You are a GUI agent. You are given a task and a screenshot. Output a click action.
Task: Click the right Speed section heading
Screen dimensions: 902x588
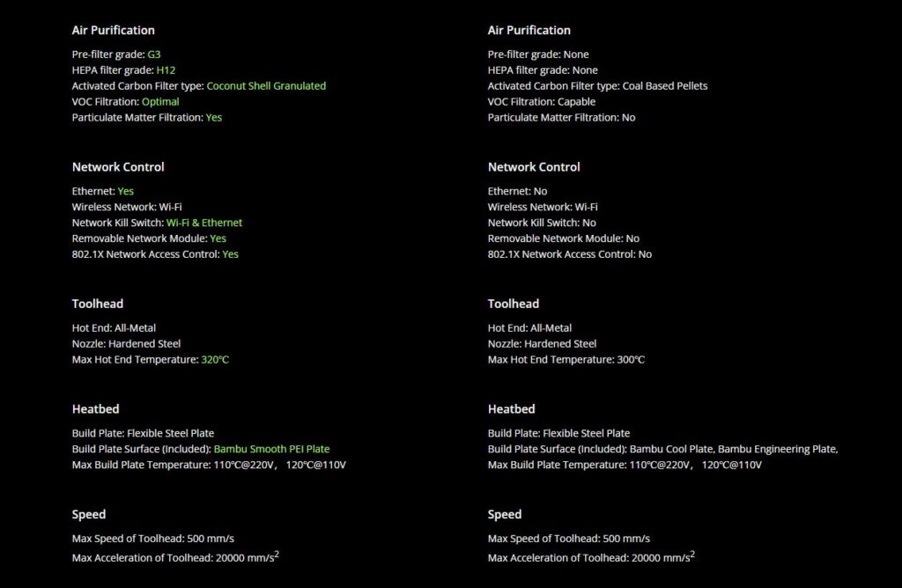(x=505, y=514)
